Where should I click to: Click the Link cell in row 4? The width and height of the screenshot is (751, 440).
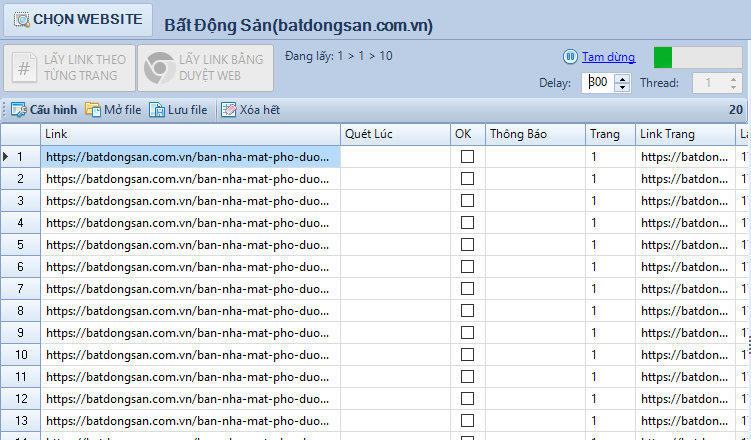[191, 223]
